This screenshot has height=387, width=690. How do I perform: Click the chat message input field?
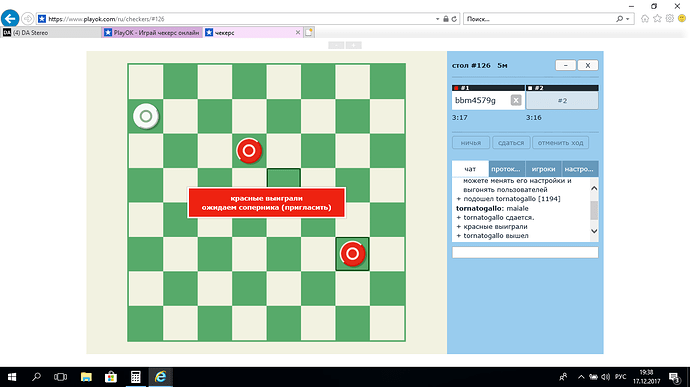pyautogui.click(x=525, y=252)
